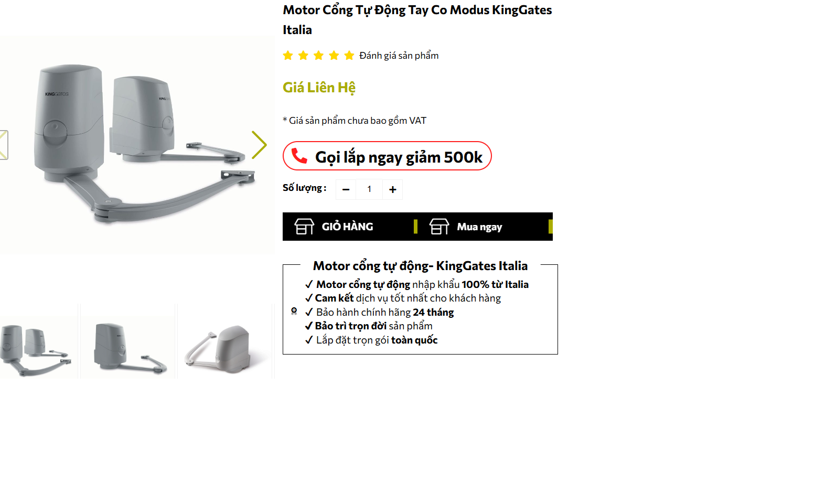Show previous product image with left arrow
The width and height of the screenshot is (826, 504).
pos(4,145)
